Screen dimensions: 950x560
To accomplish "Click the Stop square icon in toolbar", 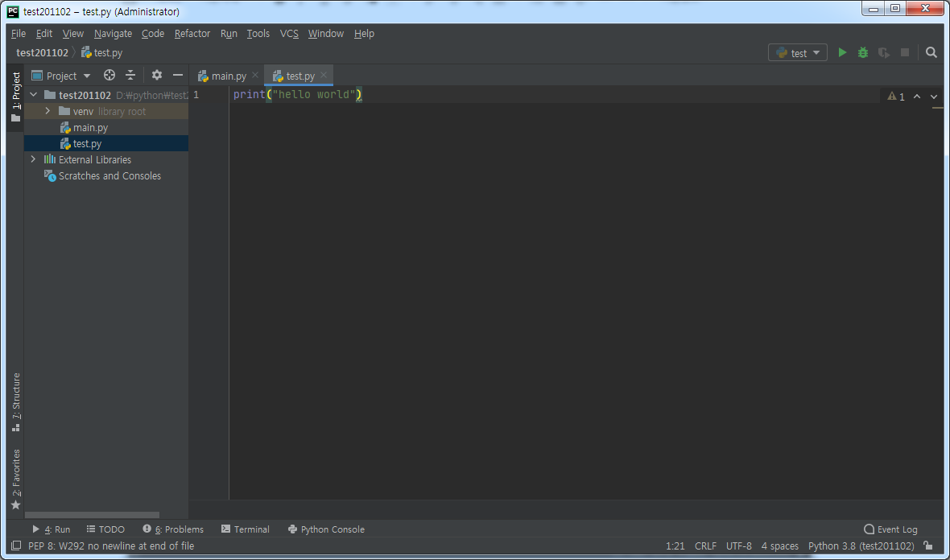I will 905,52.
